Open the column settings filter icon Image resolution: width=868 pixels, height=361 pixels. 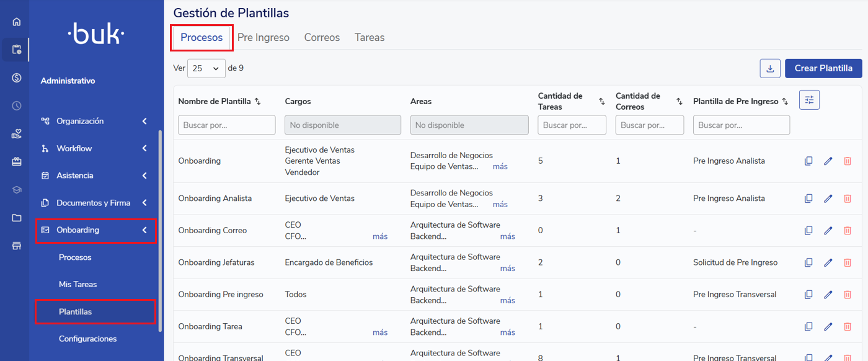click(809, 100)
